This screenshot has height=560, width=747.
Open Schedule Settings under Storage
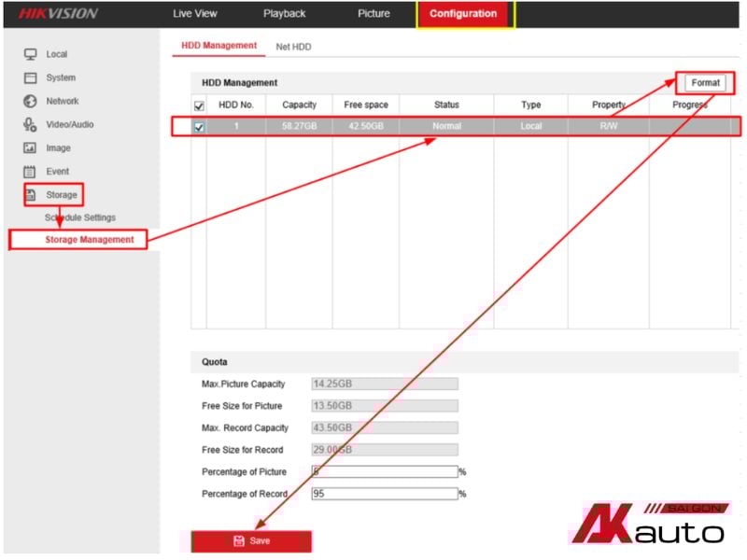[x=80, y=217]
